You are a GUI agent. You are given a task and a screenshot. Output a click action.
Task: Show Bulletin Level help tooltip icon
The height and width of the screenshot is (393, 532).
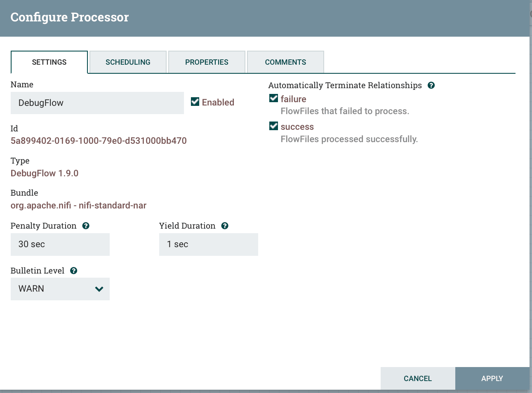point(74,271)
